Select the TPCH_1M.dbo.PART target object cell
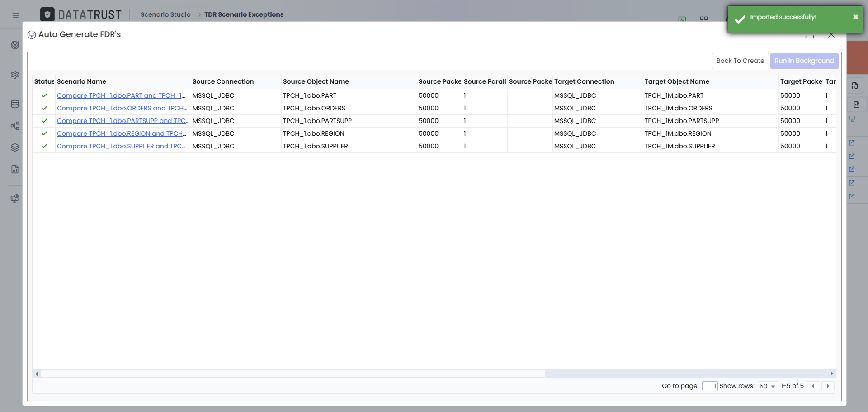Screen dimensions: 868x412 [x=711, y=95]
